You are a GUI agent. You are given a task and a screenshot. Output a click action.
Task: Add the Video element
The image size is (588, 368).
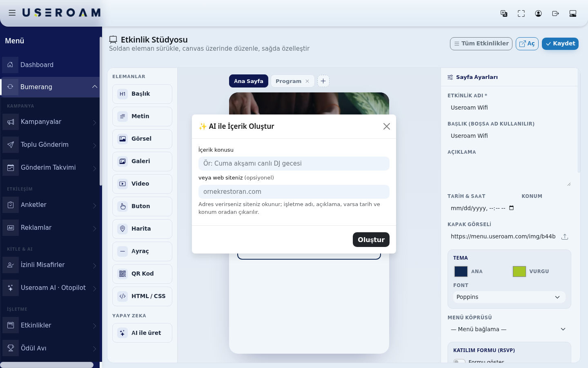[x=142, y=184]
